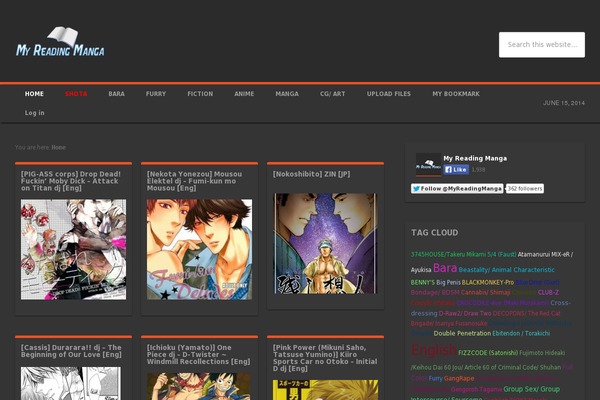Open the Drop Dead! Attack on Titan dj post title
The image size is (600, 400).
pyautogui.click(x=71, y=181)
